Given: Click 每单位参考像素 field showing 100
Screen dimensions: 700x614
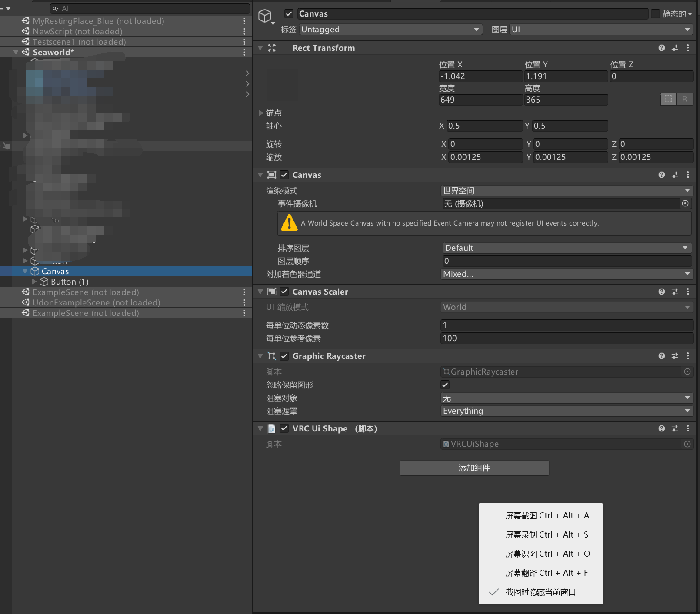Looking at the screenshot, I should point(567,339).
